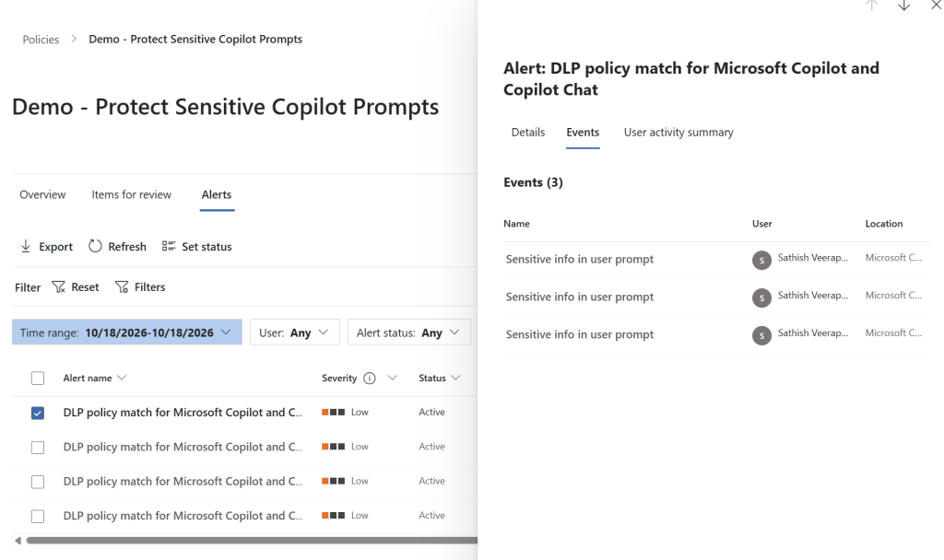Viewport: 944px width, 560px height.
Task: Click the horizontal scrollbar thumb
Action: pos(252,540)
